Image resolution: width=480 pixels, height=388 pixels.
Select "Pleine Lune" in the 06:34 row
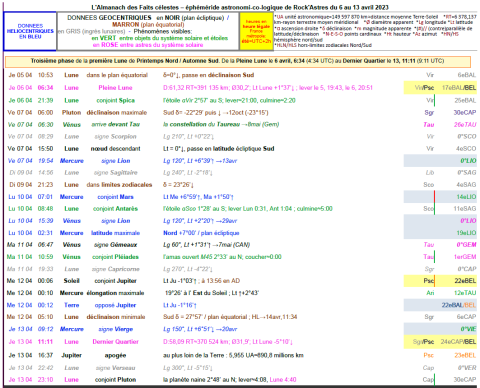pos(115,88)
